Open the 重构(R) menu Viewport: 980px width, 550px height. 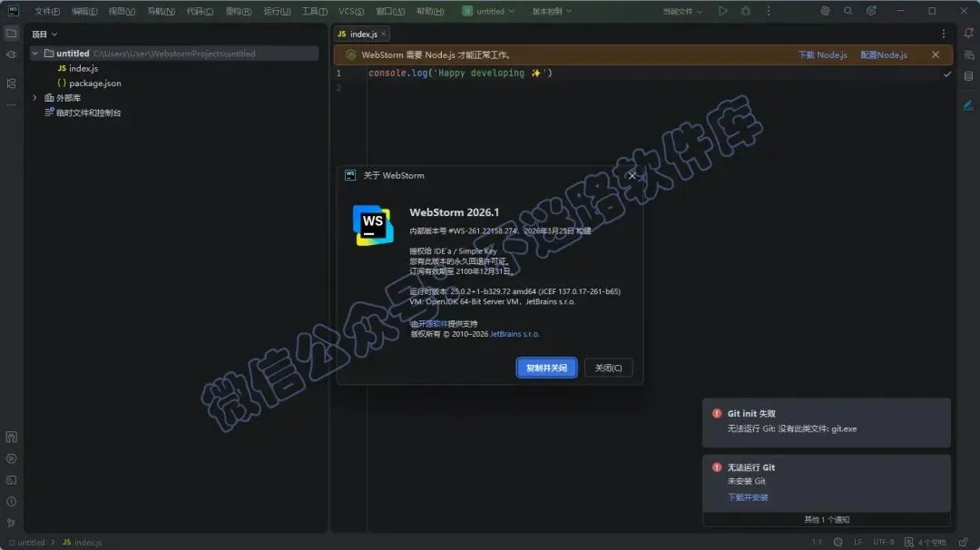pyautogui.click(x=238, y=11)
